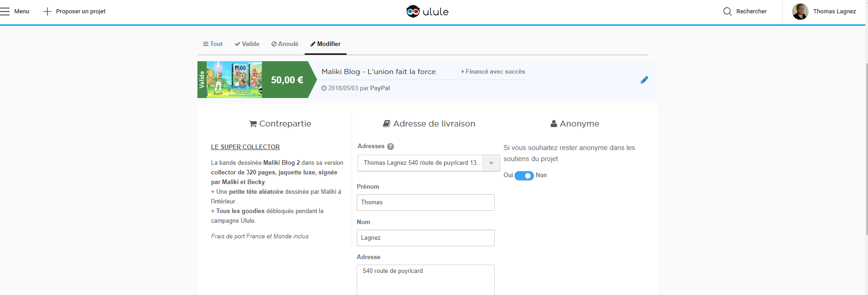
Task: Select the Annulé tab
Action: click(x=285, y=44)
